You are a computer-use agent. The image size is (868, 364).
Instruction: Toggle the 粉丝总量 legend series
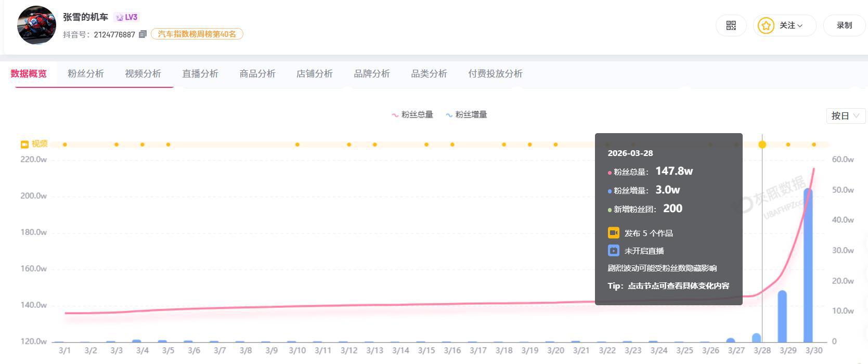tap(412, 114)
